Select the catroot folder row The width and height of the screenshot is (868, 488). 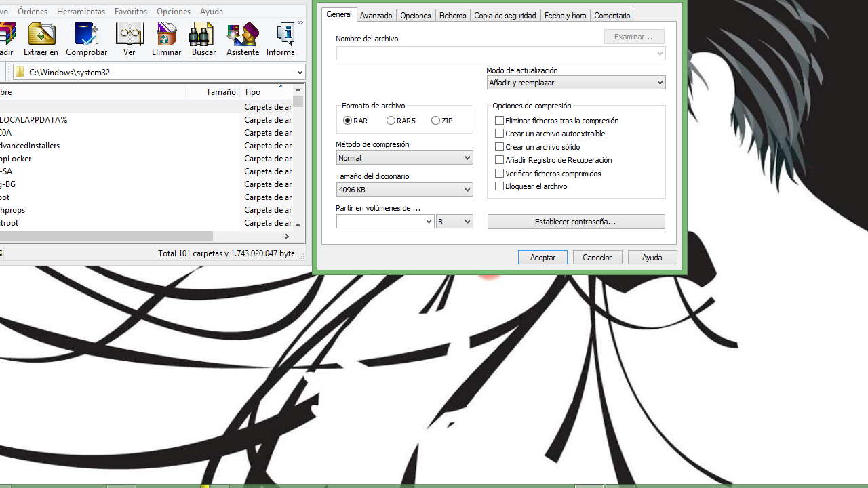tap(146, 223)
